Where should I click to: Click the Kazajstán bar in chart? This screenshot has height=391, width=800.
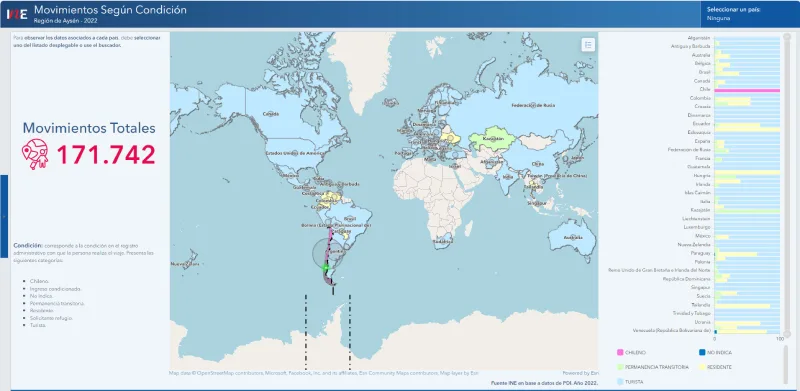click(747, 210)
